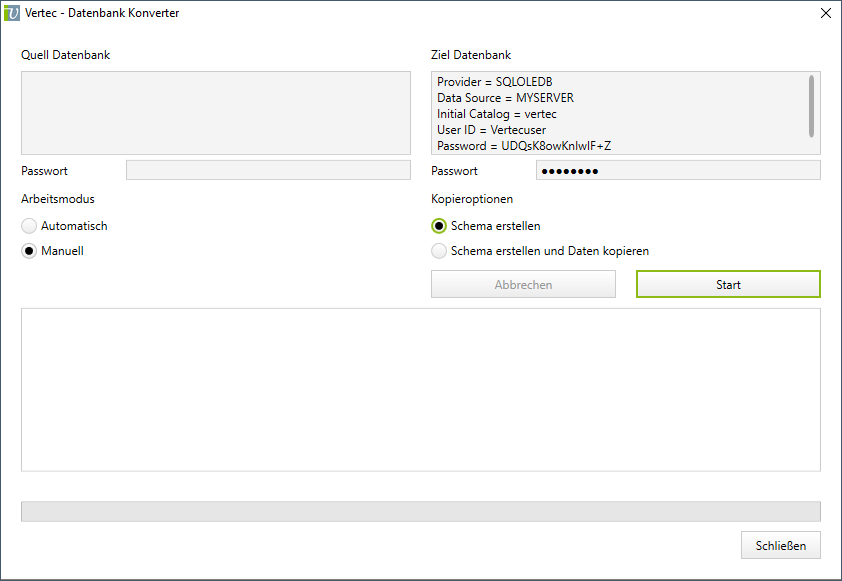
Task: Click the 'Password = UDQsK8owKnIwIF+Z' line
Action: tap(523, 146)
